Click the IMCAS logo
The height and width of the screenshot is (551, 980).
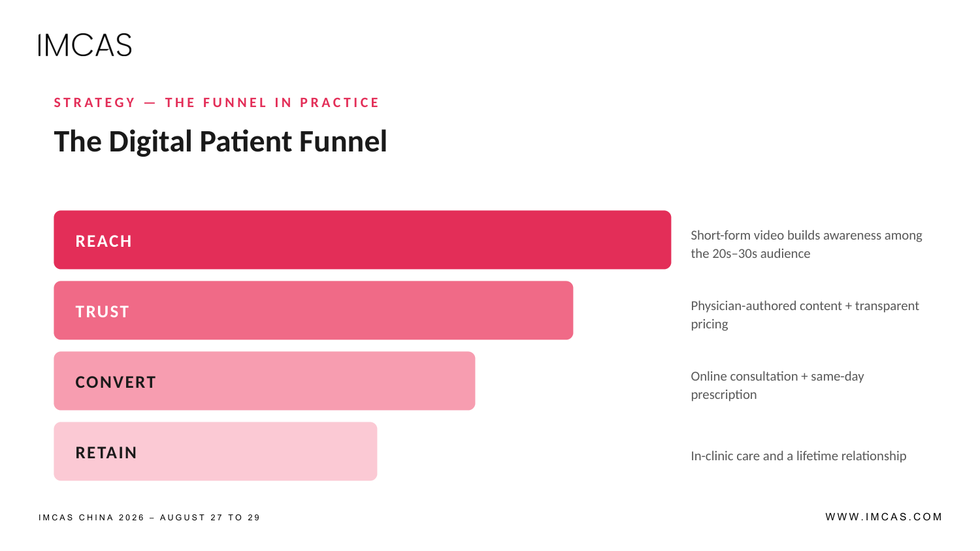point(85,45)
